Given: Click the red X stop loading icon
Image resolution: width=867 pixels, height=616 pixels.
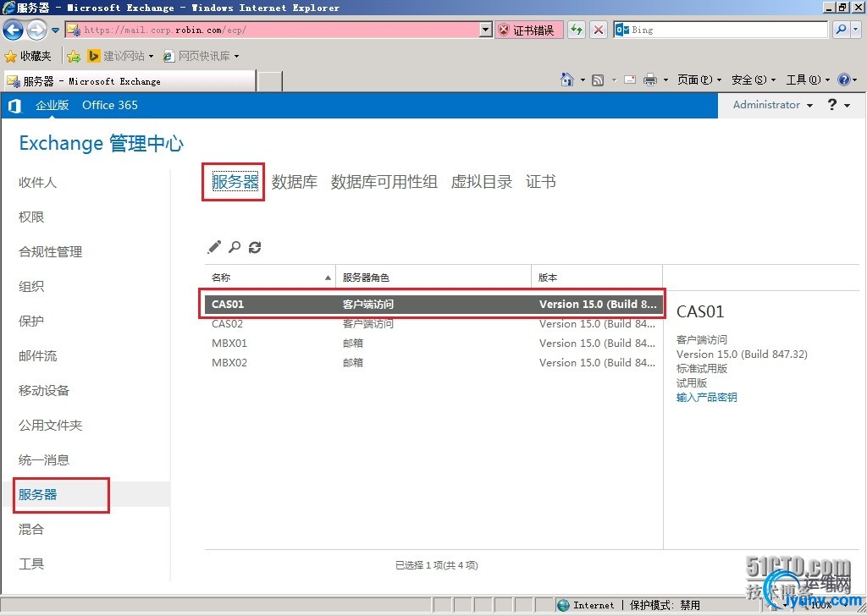Looking at the screenshot, I should point(599,30).
